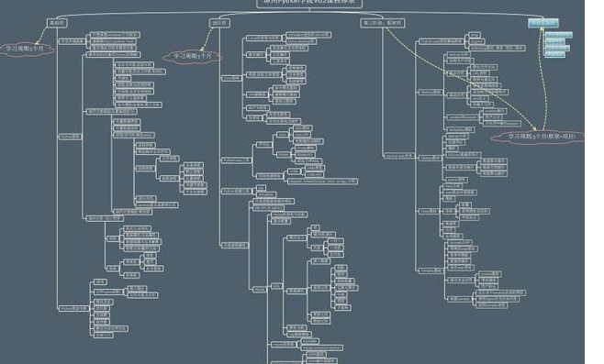This screenshot has height=364, width=604.
Task: Click the pip node above virtualenv
Action: [261, 188]
